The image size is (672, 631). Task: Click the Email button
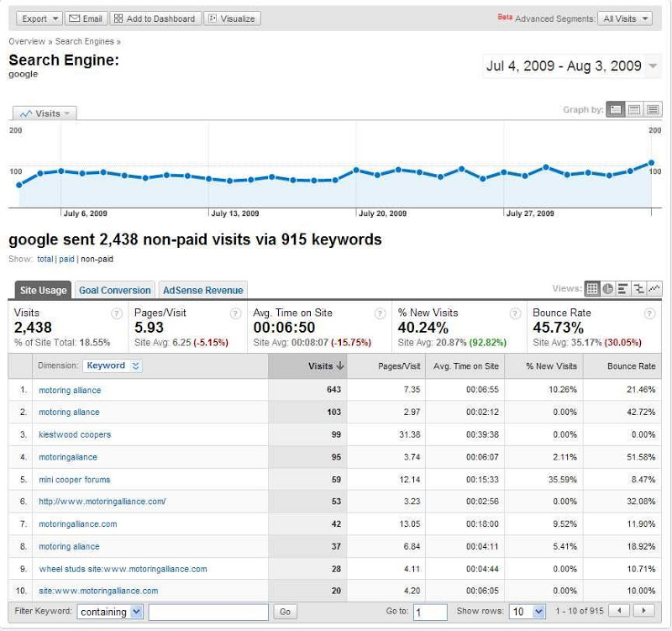(86, 18)
